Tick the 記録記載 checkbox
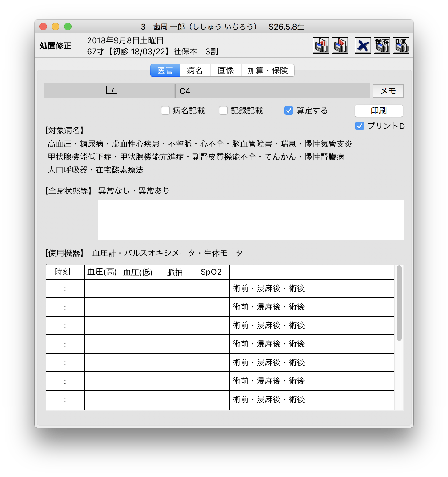This screenshot has width=448, height=477. pos(223,110)
